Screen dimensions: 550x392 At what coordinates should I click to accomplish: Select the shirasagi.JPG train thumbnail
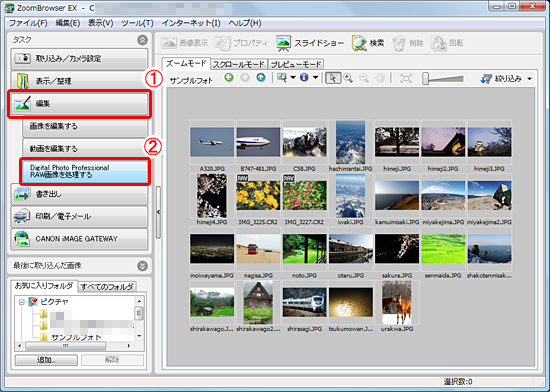(x=304, y=302)
